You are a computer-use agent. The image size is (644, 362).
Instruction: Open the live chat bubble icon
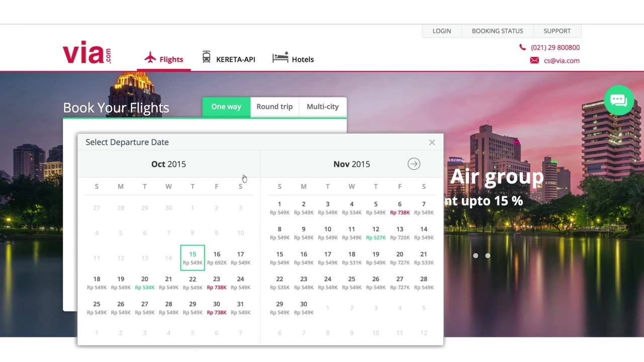pyautogui.click(x=619, y=101)
